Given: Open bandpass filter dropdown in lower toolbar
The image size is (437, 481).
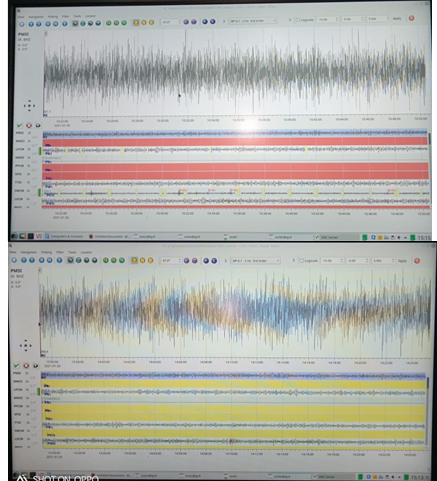Looking at the screenshot, I should click(x=255, y=261).
